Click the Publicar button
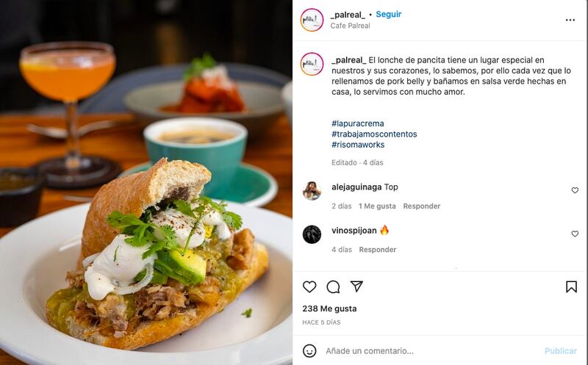This screenshot has height=365, width=588. point(561,351)
